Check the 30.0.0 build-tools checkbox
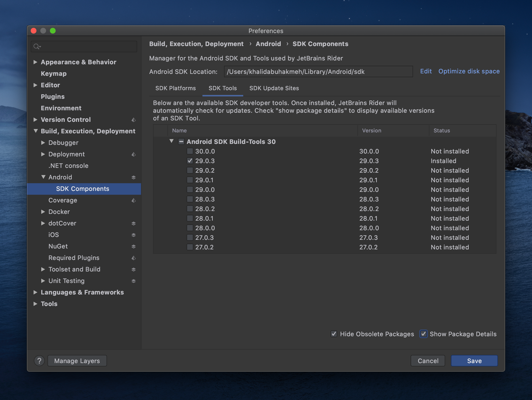This screenshot has height=400, width=532. click(190, 151)
